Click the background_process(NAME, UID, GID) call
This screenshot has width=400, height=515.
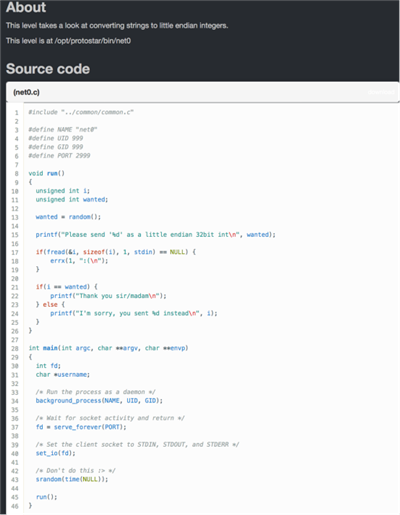tap(99, 401)
